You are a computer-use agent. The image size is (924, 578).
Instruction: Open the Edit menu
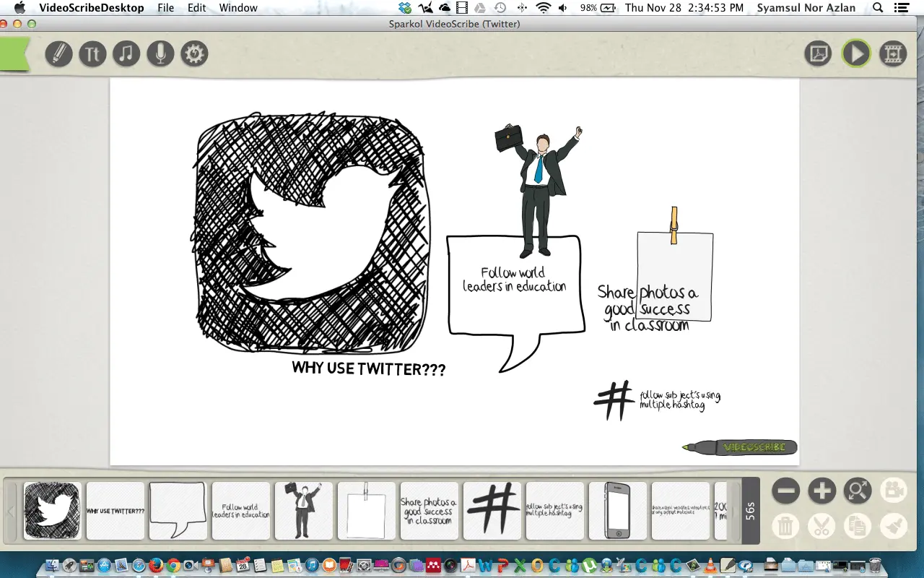pos(197,8)
